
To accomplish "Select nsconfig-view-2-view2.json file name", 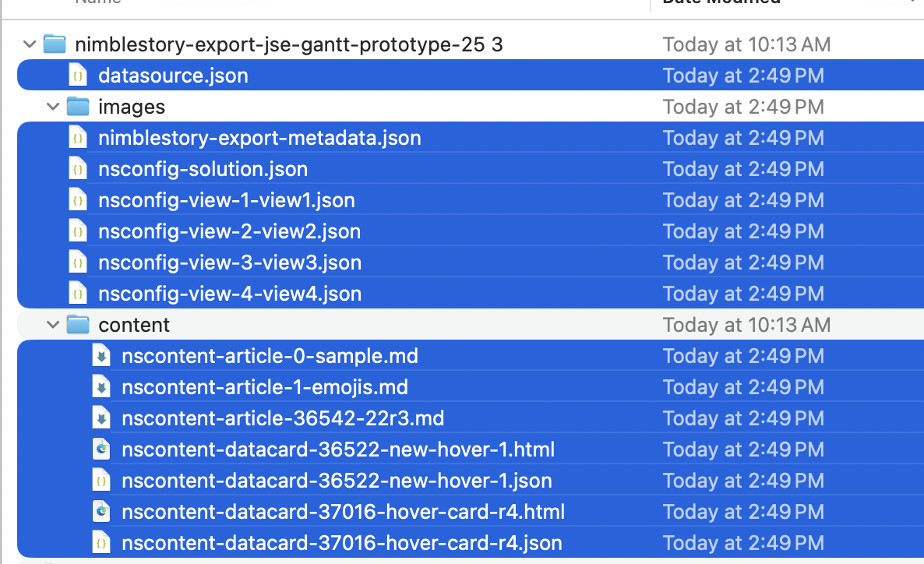I will click(x=229, y=231).
